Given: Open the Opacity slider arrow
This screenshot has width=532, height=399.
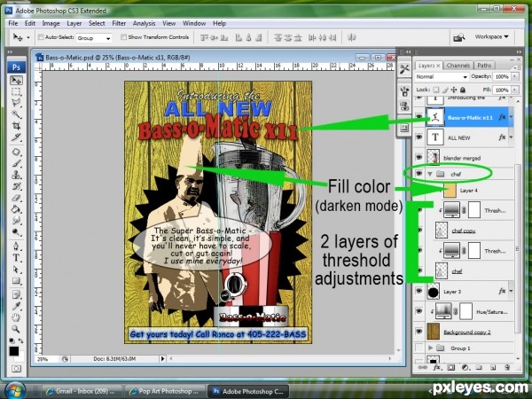Looking at the screenshot, I should pyautogui.click(x=515, y=76).
